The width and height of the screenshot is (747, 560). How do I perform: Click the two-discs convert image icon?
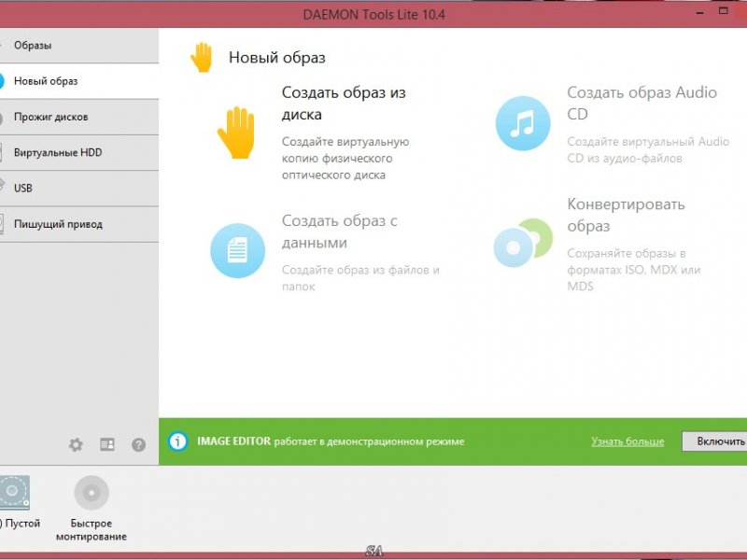pyautogui.click(x=523, y=243)
